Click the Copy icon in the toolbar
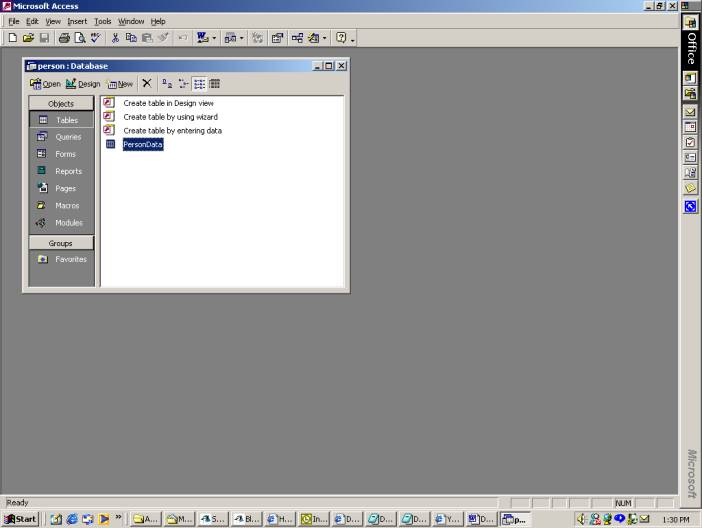This screenshot has height=528, width=702. pyautogui.click(x=131, y=38)
